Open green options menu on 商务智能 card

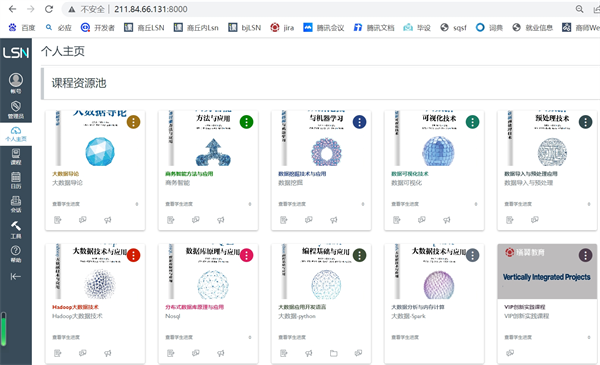[x=246, y=122]
